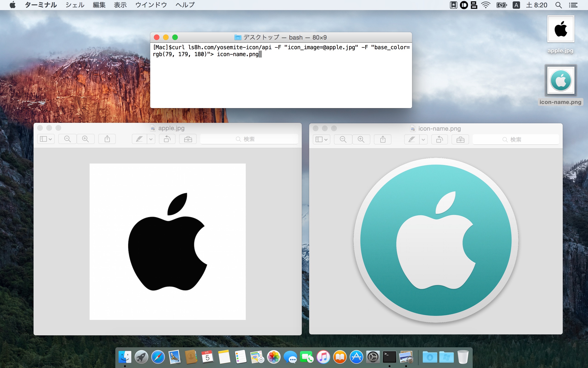Viewport: 588px width, 368px height.
Task: Open the Apple menu
Action: (13, 5)
